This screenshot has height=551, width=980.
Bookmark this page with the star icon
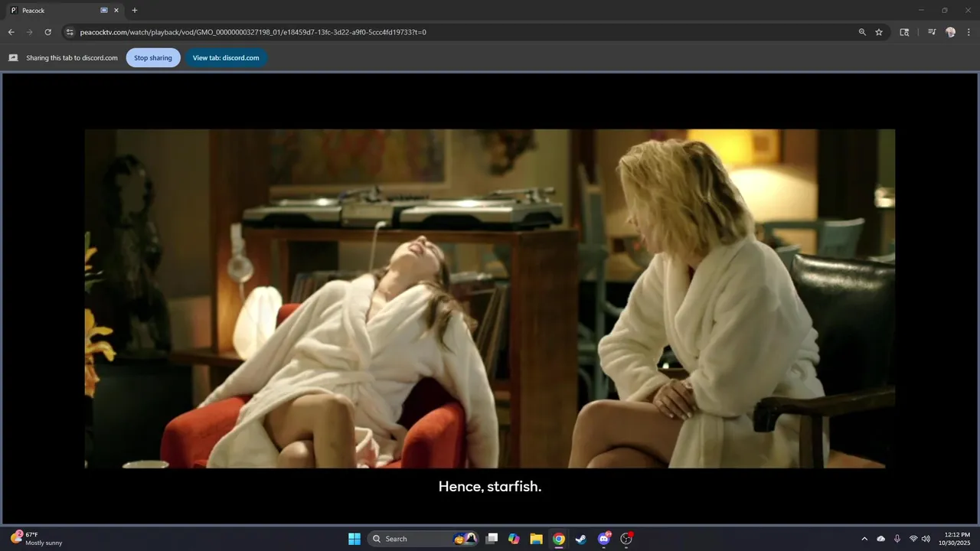click(x=879, y=32)
